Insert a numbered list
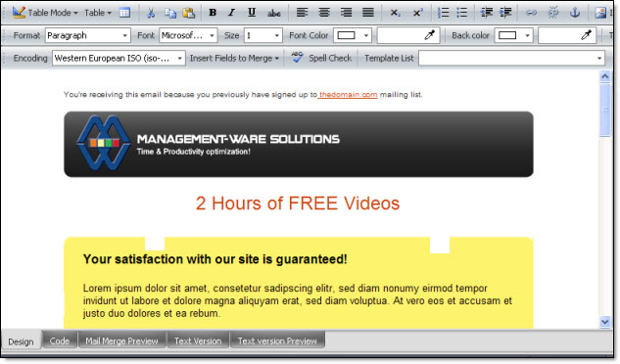 point(444,13)
